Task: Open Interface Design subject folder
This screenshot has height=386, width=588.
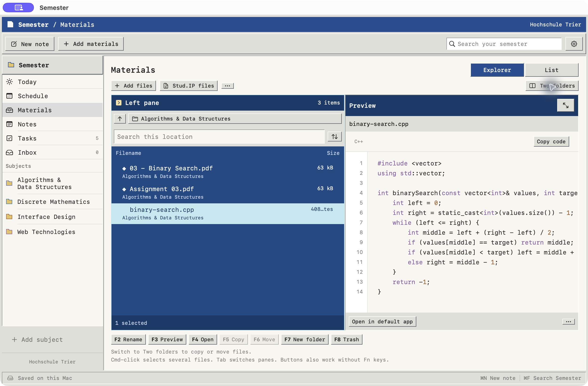Action: click(53, 217)
